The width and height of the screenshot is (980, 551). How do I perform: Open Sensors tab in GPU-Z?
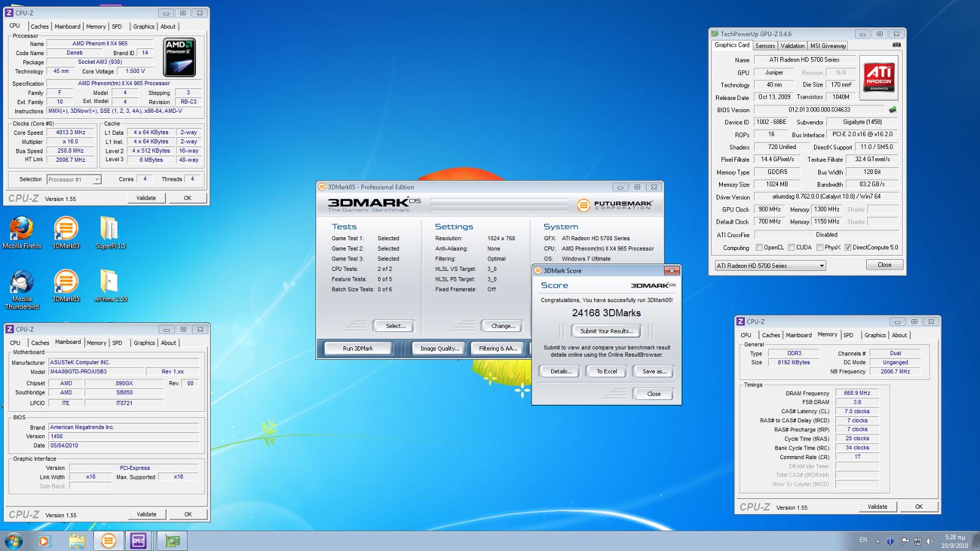point(765,45)
